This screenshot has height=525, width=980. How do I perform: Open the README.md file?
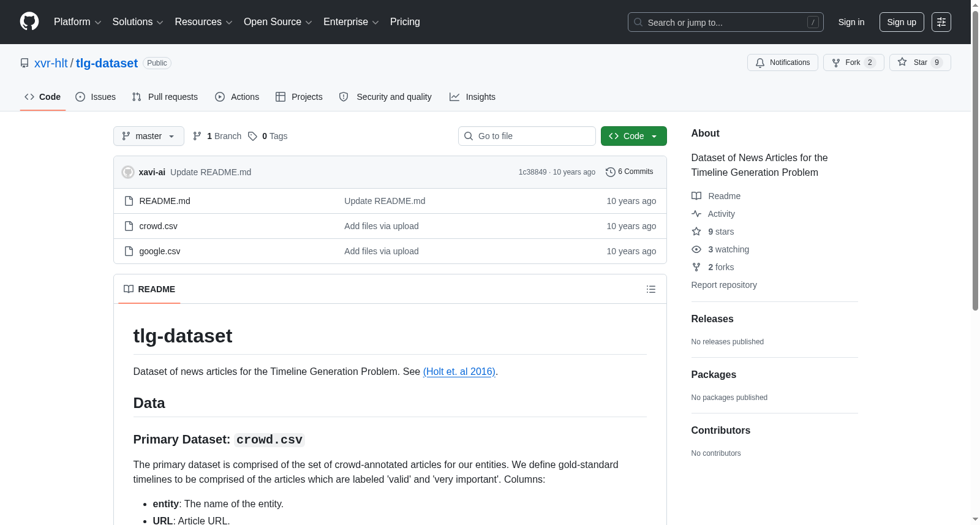[x=165, y=201]
